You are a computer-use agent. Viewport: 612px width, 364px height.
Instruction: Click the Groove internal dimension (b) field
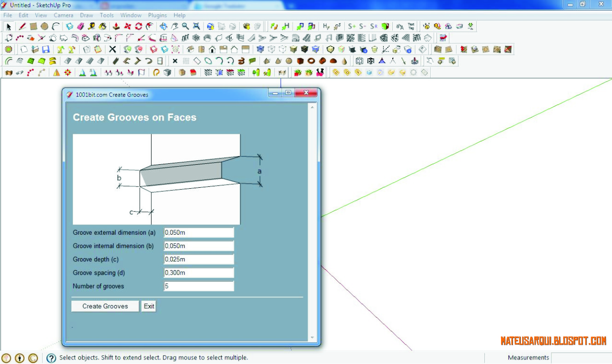pos(199,246)
